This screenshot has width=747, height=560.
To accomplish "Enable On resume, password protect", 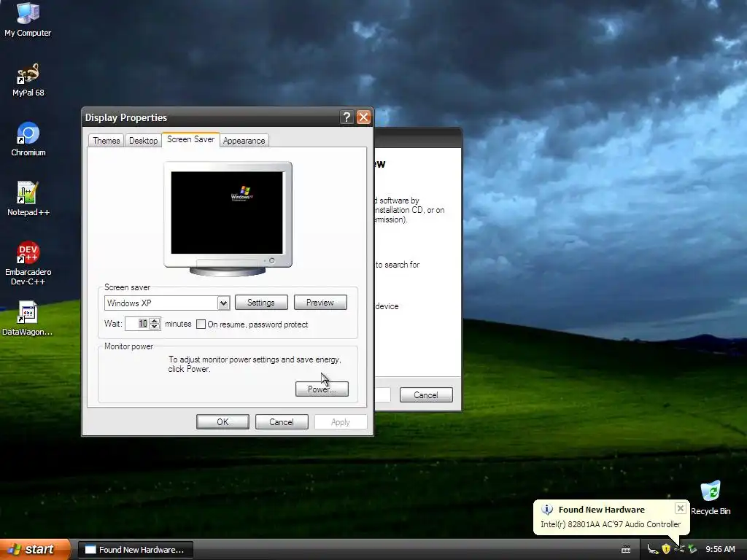I will (201, 324).
